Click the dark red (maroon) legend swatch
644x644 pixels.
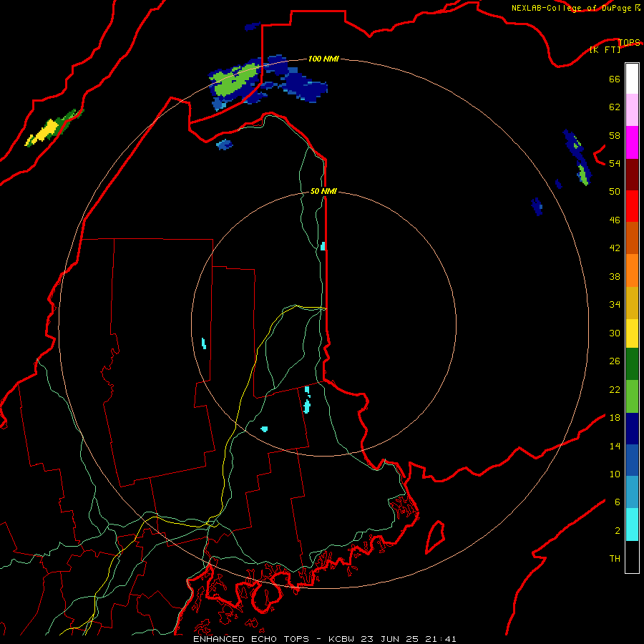pos(632,175)
